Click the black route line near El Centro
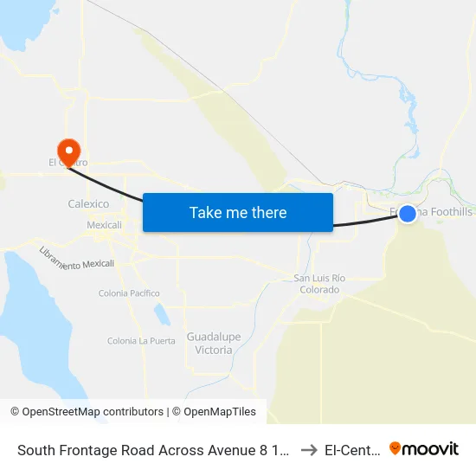This screenshot has height=476, width=476. point(105,186)
